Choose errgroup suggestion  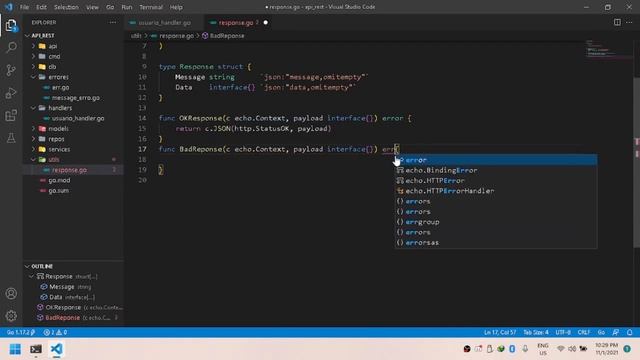[x=496, y=222]
